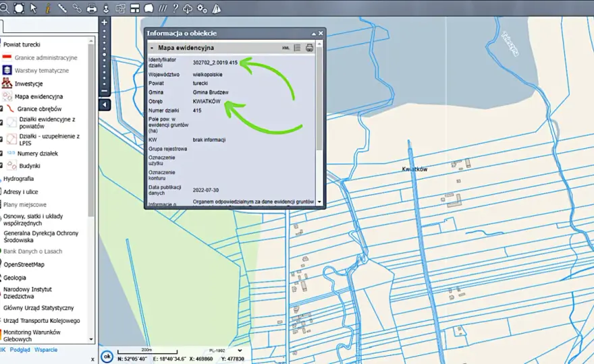Click the chain link icon in toolbar
Viewport: 594px width, 364px height.
tap(76, 8)
